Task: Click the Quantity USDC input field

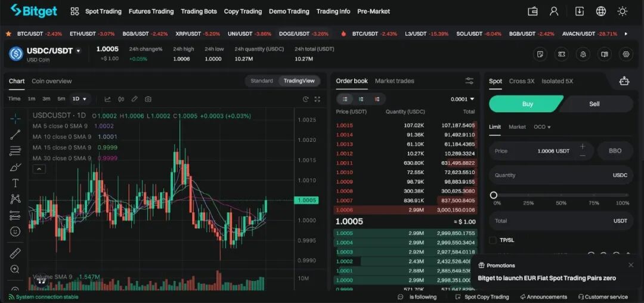Action: tap(561, 175)
